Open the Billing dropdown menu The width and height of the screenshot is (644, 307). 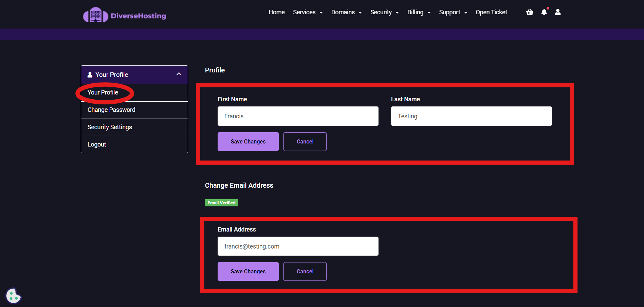click(x=419, y=12)
